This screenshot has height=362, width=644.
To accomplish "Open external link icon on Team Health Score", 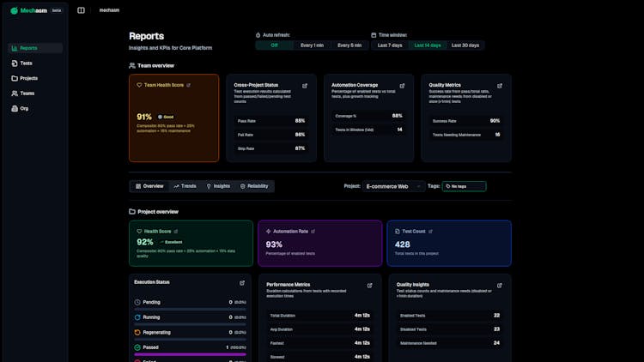I will click(189, 85).
